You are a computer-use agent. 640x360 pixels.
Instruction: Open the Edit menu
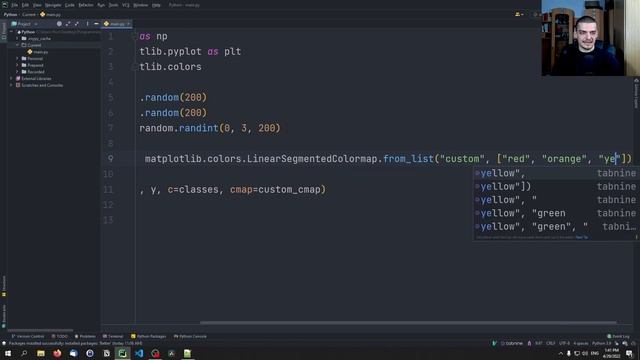tap(25, 5)
